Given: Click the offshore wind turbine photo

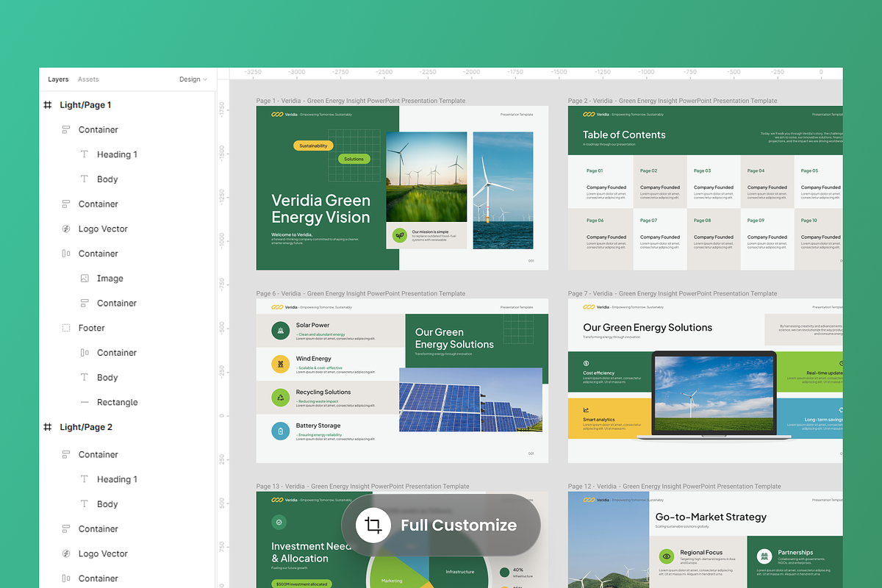Looking at the screenshot, I should point(503,190).
